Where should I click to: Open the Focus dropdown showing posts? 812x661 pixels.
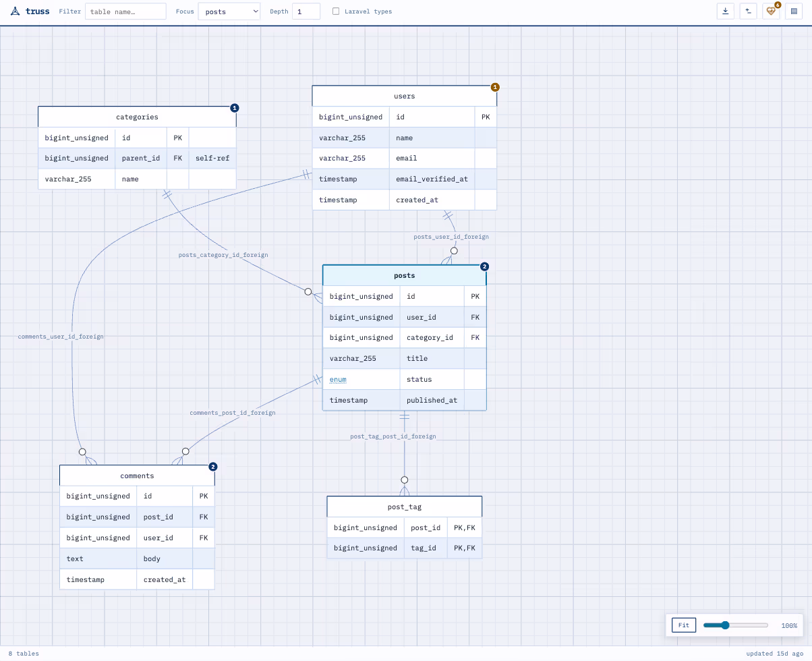point(229,11)
